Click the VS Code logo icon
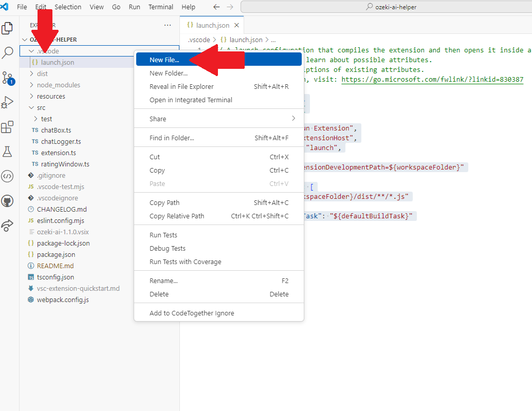 pos(5,7)
